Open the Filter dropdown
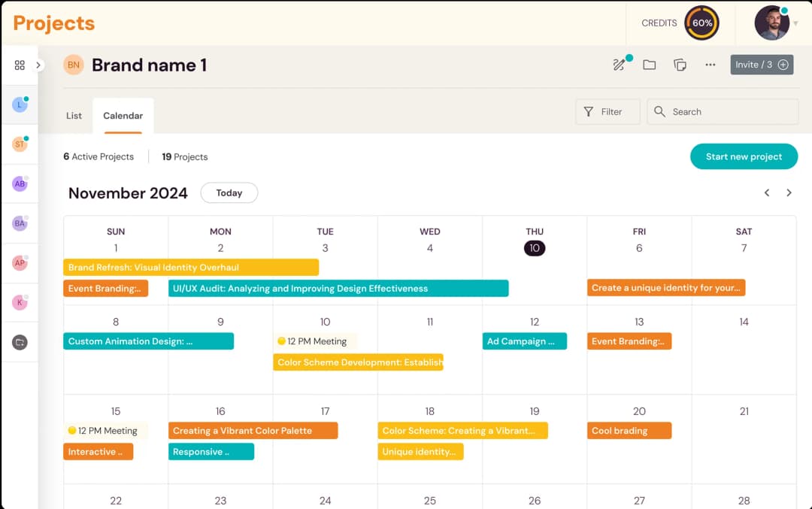Image resolution: width=812 pixels, height=509 pixels. click(607, 112)
